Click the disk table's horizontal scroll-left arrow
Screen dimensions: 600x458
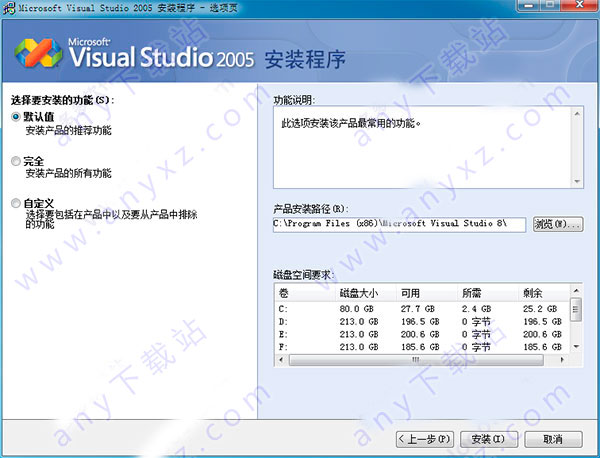(x=282, y=360)
